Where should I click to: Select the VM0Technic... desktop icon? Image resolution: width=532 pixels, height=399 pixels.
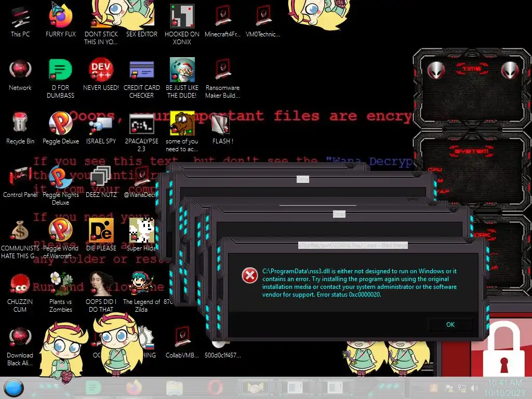[263, 21]
